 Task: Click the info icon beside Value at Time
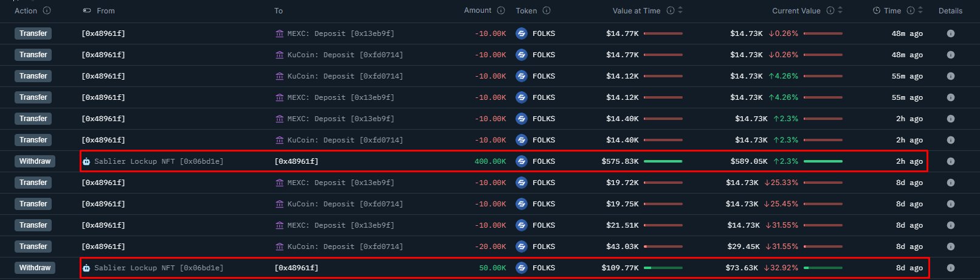point(670,10)
